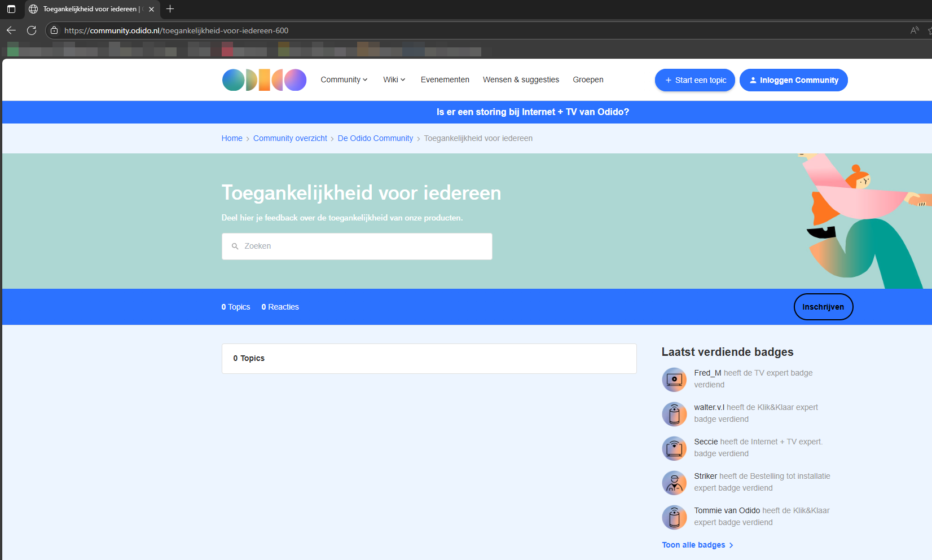Click the browser address bar URL

176,30
